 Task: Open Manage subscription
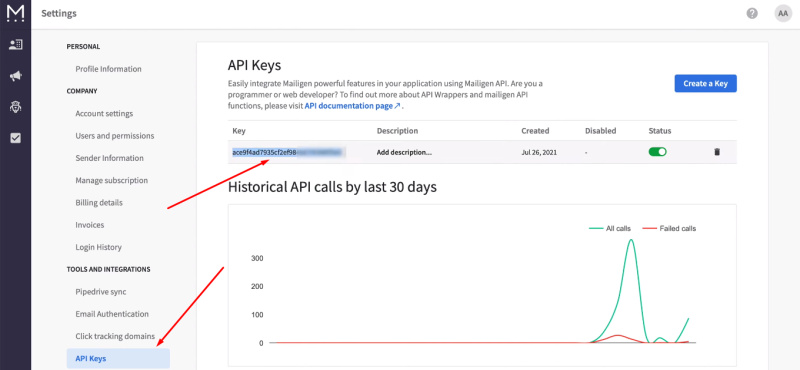click(x=111, y=180)
